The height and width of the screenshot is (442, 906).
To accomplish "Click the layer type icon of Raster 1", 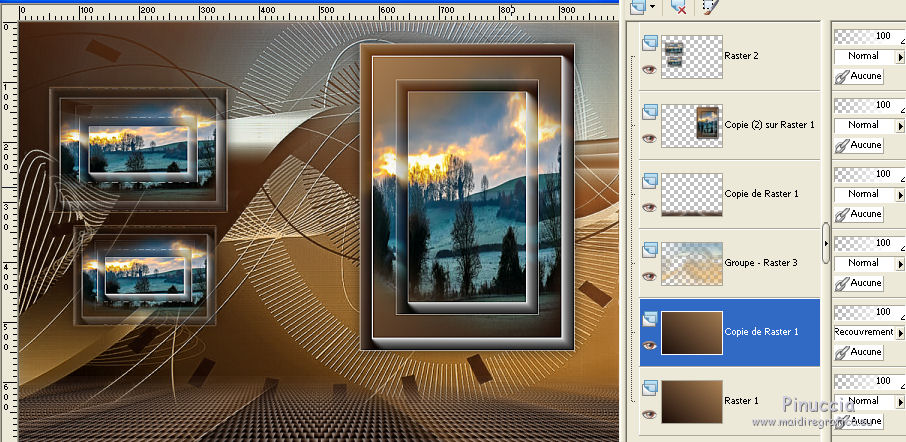I will click(x=650, y=388).
